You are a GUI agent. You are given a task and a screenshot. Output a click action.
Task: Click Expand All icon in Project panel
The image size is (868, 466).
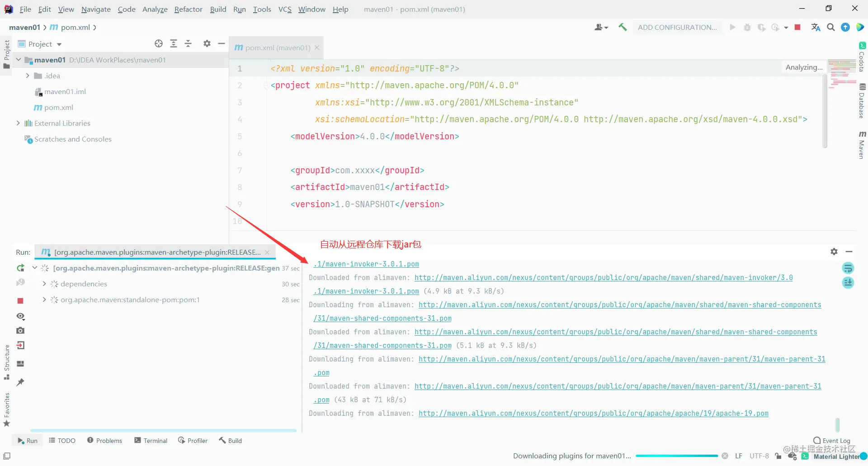point(174,43)
